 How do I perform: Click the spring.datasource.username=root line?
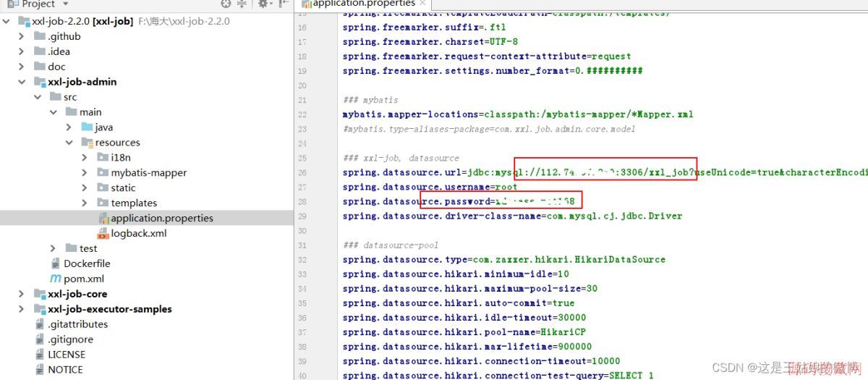coord(430,187)
